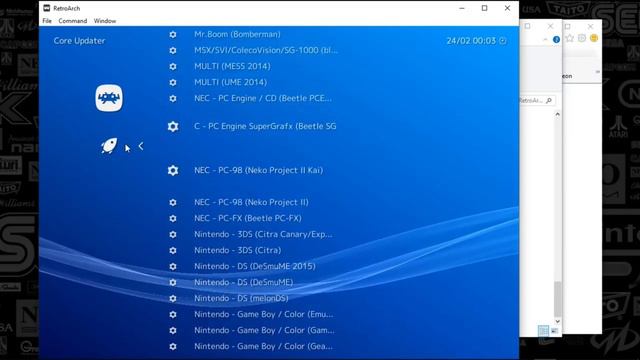Maximize the RetroArch window

[484, 8]
